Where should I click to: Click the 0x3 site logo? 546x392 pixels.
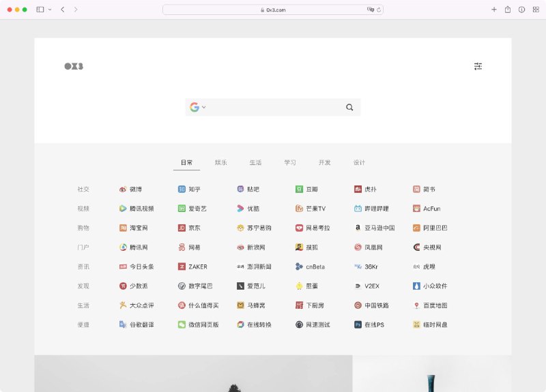pyautogui.click(x=74, y=66)
